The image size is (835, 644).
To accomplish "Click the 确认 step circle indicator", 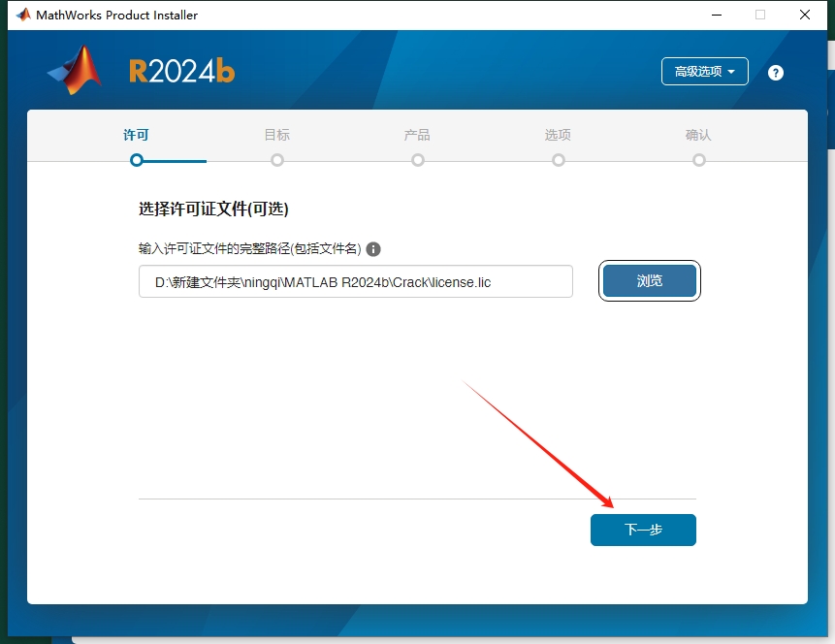I will pos(698,160).
